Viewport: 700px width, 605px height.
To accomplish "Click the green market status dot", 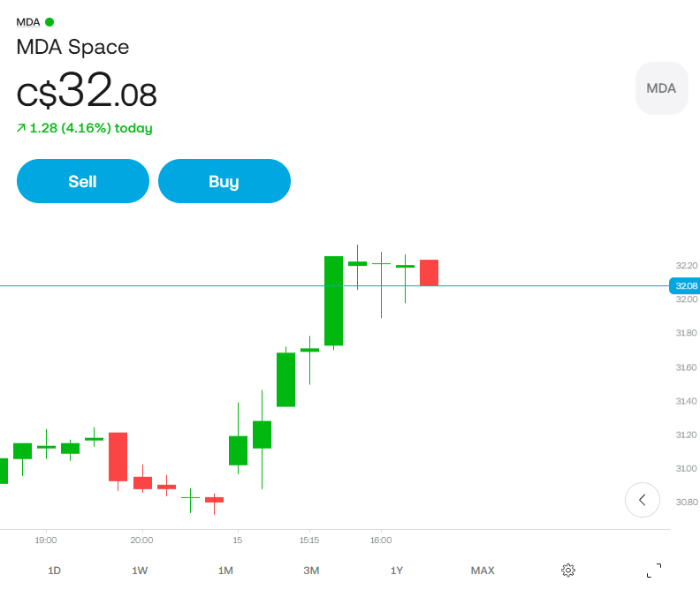I will coord(49,22).
